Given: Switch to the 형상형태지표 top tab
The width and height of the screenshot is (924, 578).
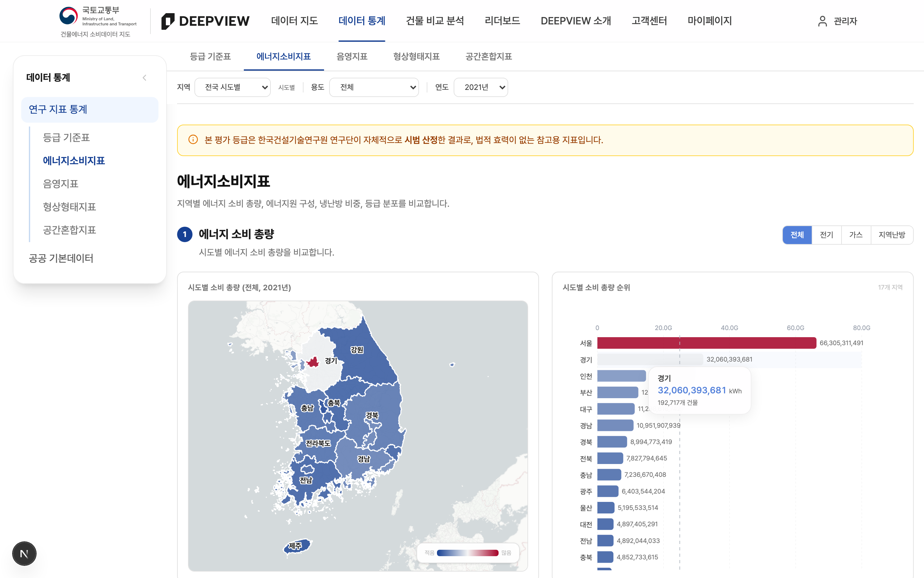Looking at the screenshot, I should pos(416,57).
